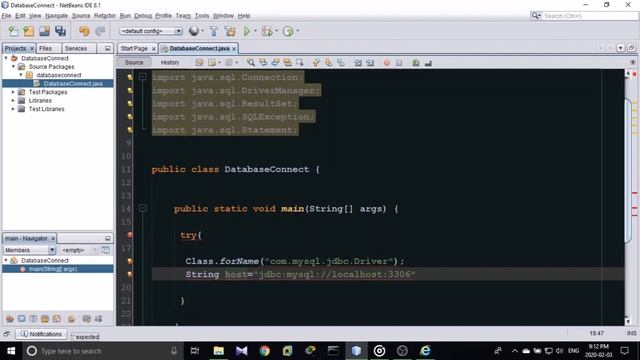Click the red Start Macro Recording icon
640x360 pixels.
pos(387,63)
